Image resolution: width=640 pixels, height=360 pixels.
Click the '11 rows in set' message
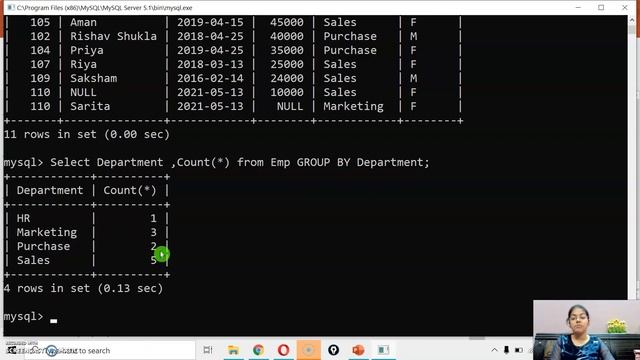click(87, 134)
